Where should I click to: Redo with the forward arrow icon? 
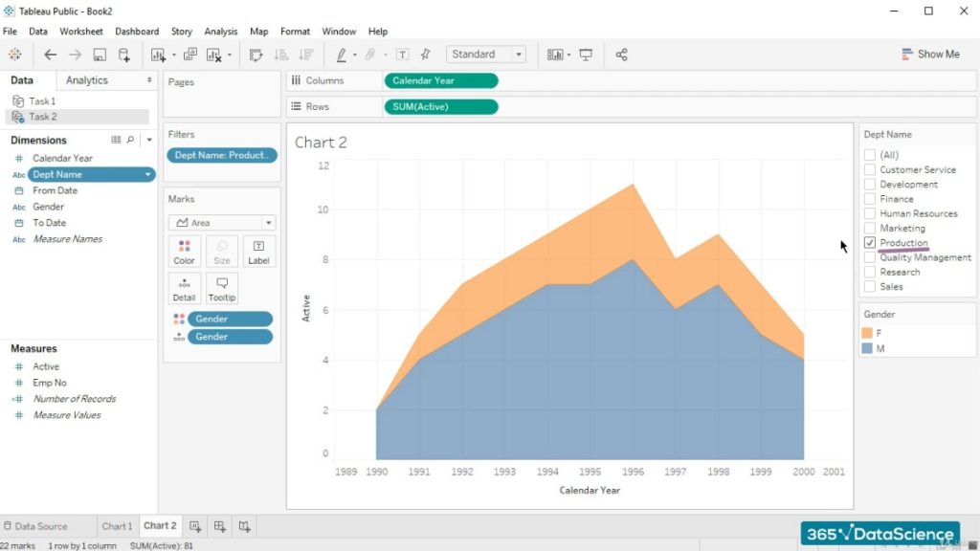click(75, 55)
